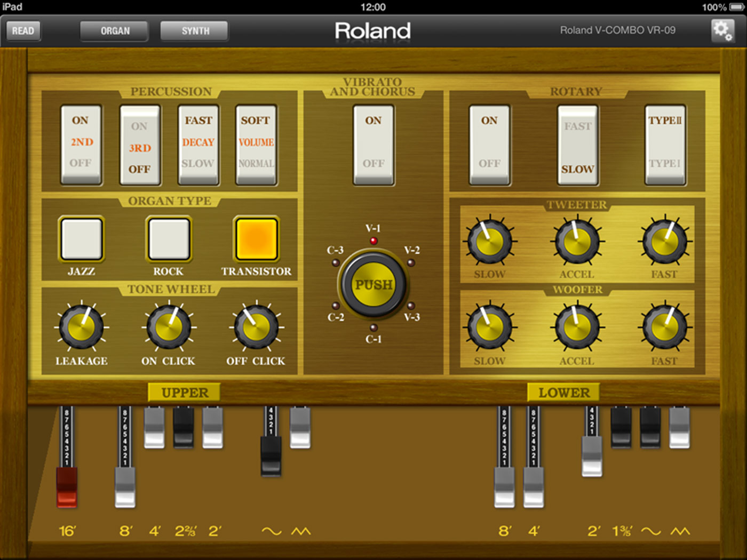
Task: Click the Lower 4' drawbar handle
Action: pos(534,487)
